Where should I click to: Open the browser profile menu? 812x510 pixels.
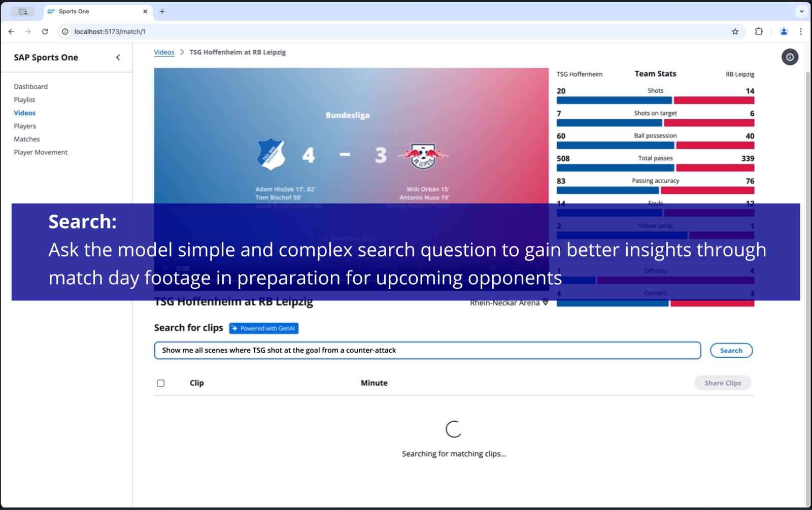pyautogui.click(x=784, y=31)
